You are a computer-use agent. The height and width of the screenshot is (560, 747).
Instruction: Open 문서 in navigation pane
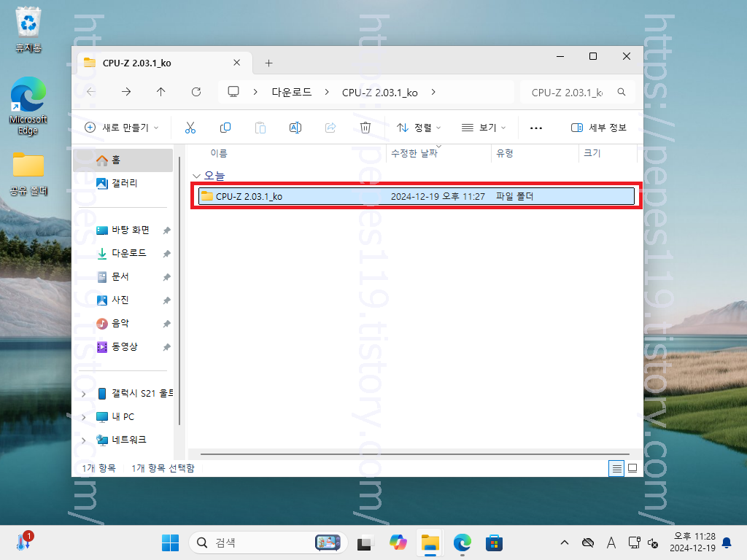(123, 276)
